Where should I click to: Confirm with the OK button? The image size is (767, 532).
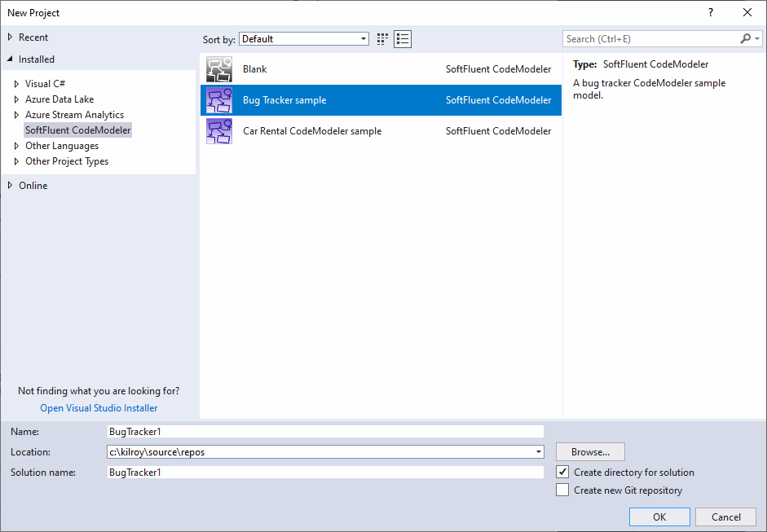pyautogui.click(x=659, y=517)
